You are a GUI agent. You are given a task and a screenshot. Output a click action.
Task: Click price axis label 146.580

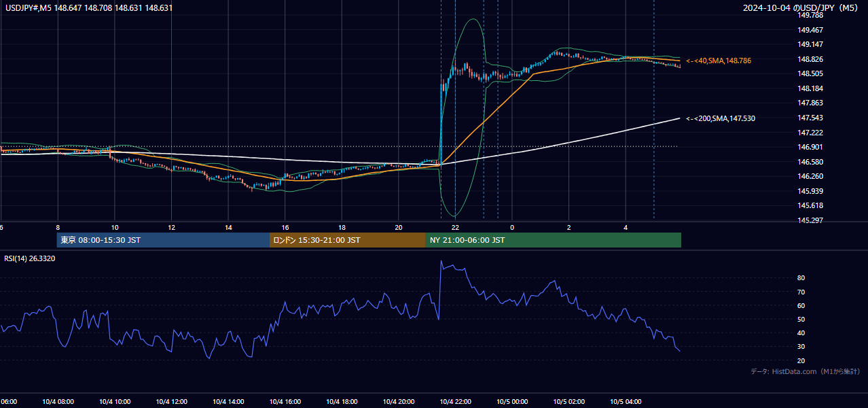click(810, 162)
